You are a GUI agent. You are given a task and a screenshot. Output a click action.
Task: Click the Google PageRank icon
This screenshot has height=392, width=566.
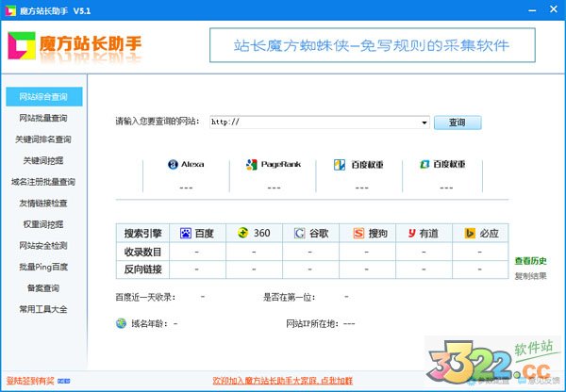coord(251,165)
